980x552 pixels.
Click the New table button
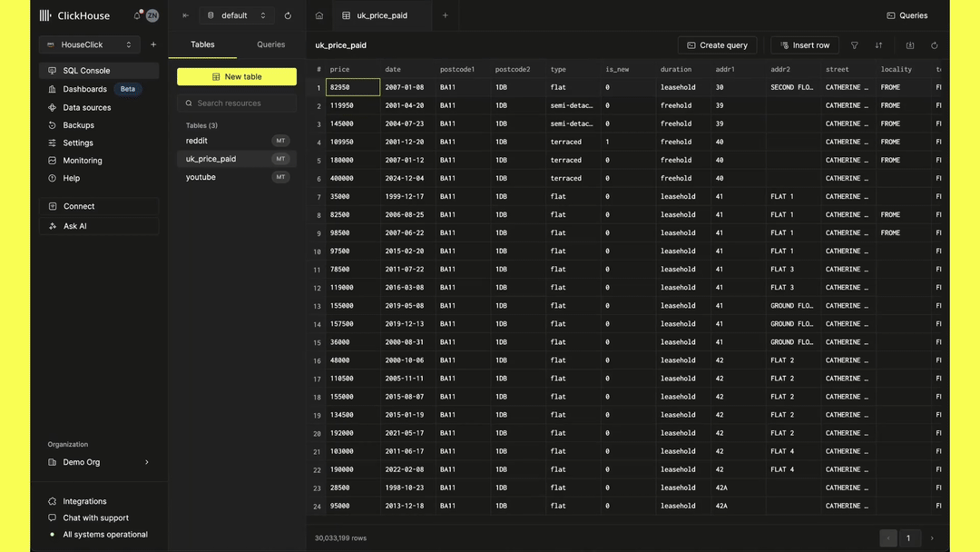pyautogui.click(x=236, y=77)
